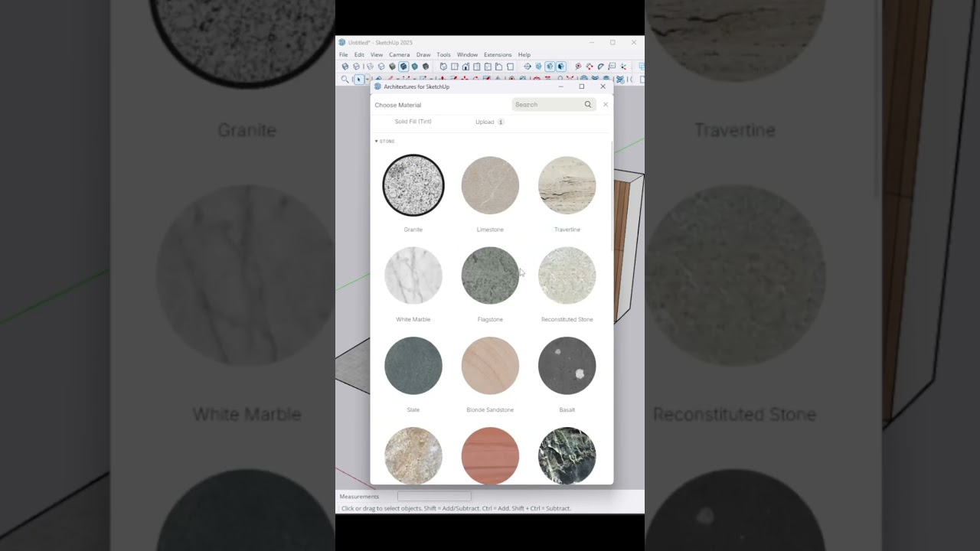Select the Text label tool
Viewport: 980px width, 551px height.
coord(612,67)
